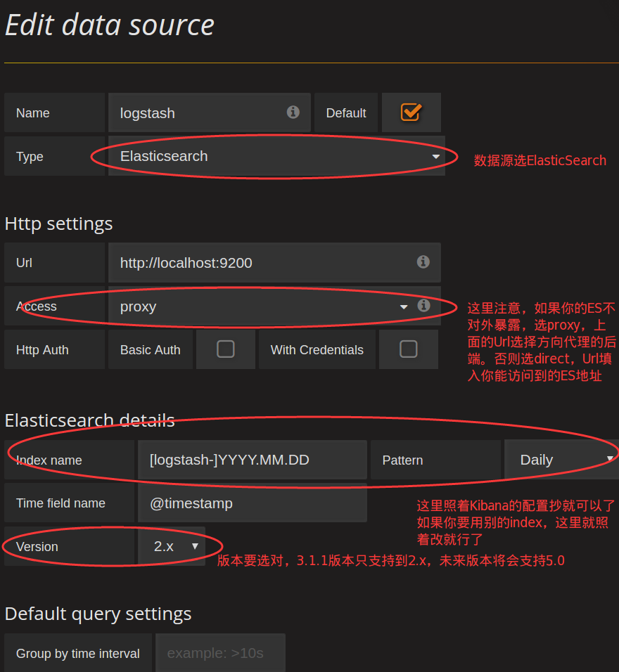Screen dimensions: 619x672
Task: Open the Version dropdown showing 2.x
Action: (172, 546)
